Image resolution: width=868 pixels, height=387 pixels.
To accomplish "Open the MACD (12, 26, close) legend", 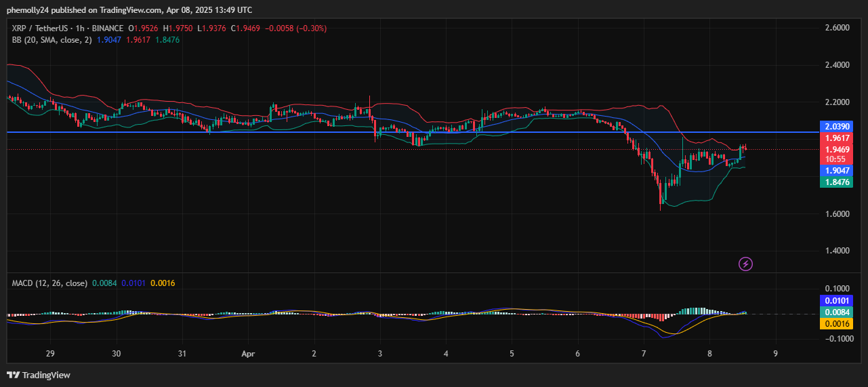I will click(49, 283).
